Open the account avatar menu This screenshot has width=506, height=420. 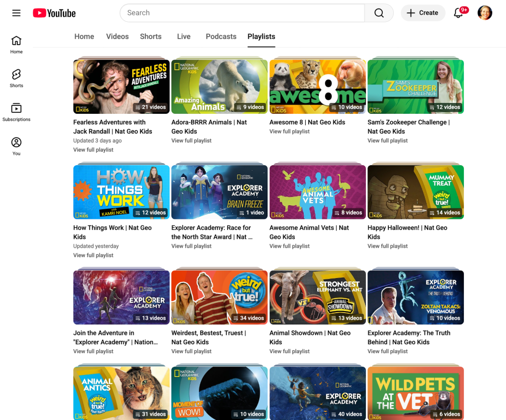[x=484, y=13]
